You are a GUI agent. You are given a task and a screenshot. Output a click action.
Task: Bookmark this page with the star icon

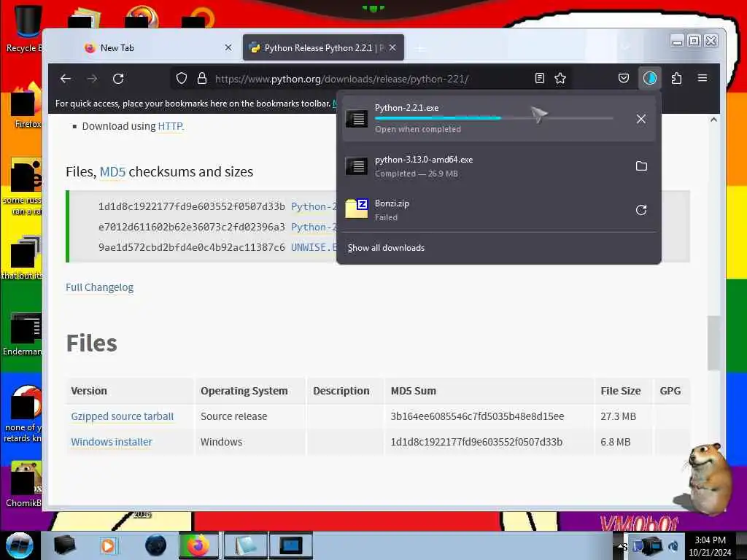[x=560, y=79]
